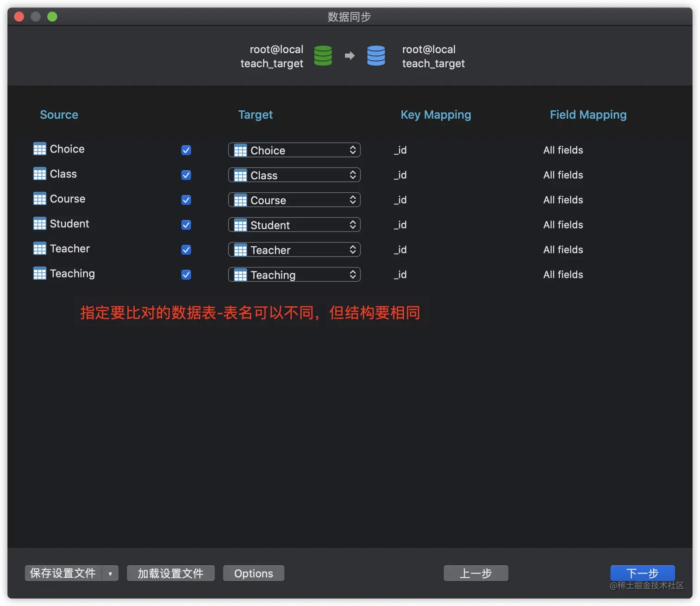Click All fields mapping for Student
The height and width of the screenshot is (606, 700).
coord(563,225)
